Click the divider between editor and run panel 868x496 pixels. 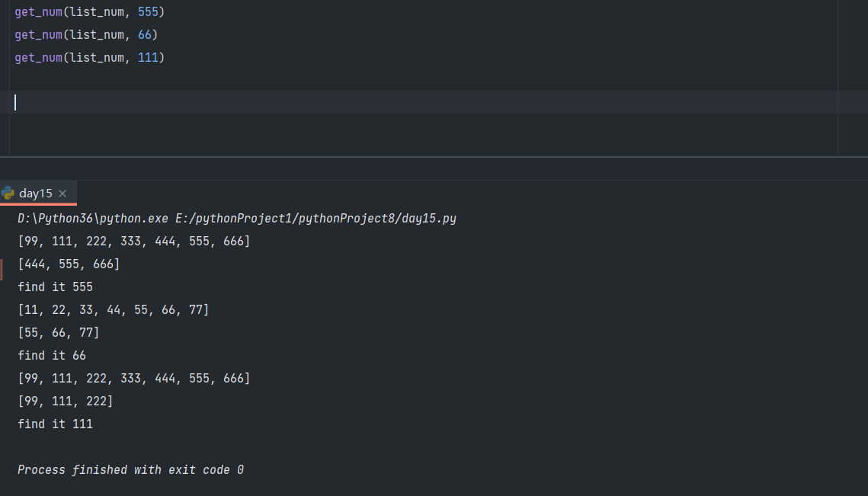click(434, 157)
